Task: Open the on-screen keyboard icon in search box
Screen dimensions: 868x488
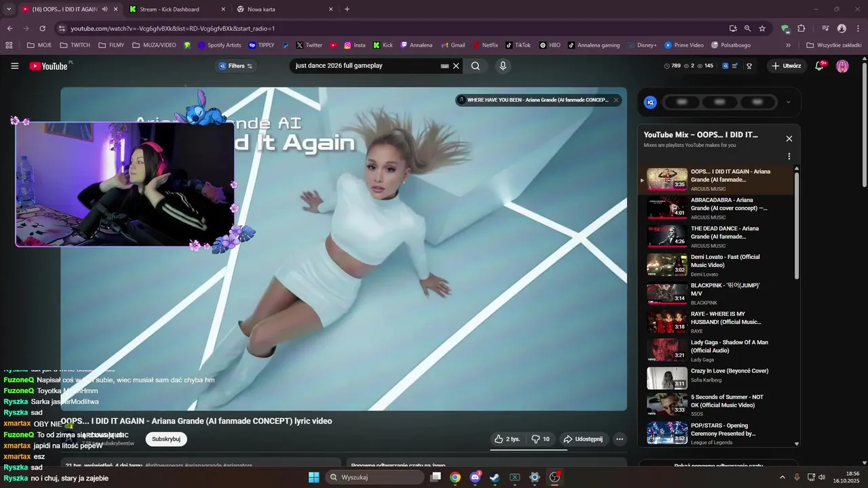Action: click(x=445, y=66)
